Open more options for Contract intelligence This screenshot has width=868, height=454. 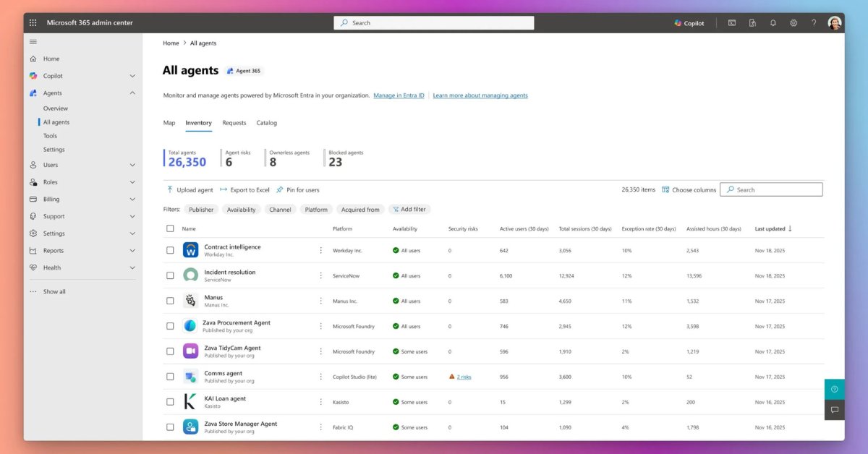pyautogui.click(x=321, y=250)
